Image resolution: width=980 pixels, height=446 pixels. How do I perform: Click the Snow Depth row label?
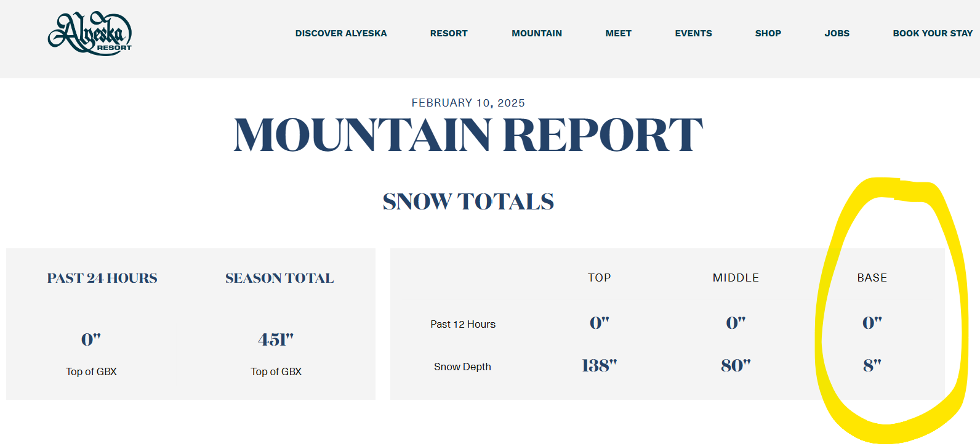[x=462, y=367]
